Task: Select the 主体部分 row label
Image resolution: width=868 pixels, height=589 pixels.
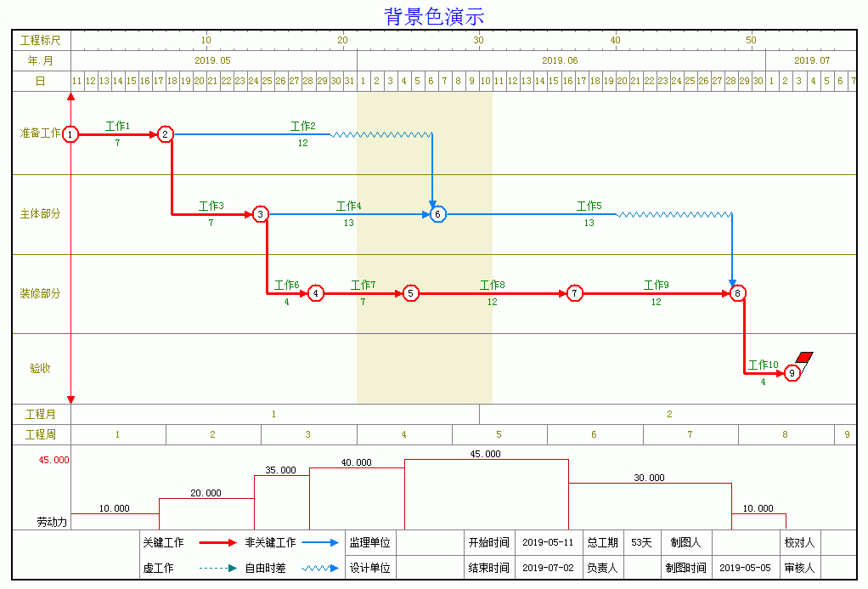Action: tap(41, 214)
